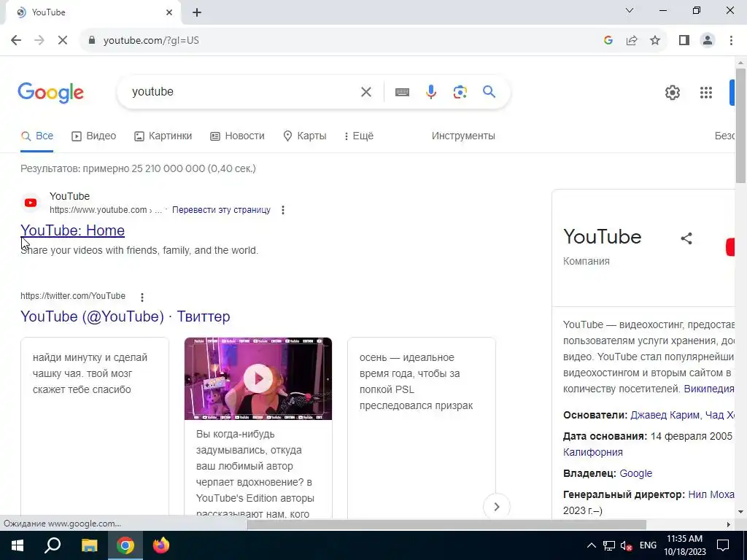Viewport: 747px width, 560px height.
Task: Open a new browser tab
Action: (197, 12)
